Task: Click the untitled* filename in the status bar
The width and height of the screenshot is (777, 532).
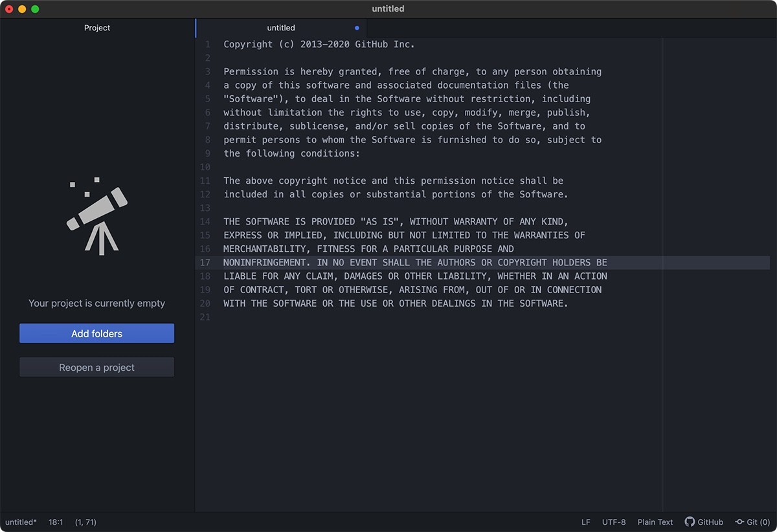Action: tap(20, 522)
